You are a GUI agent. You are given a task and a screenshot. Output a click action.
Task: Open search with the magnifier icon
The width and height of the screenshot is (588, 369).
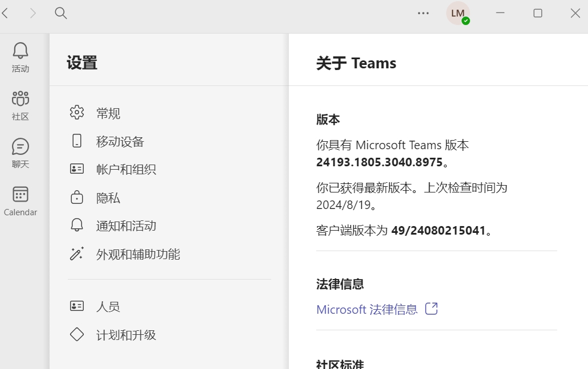pyautogui.click(x=61, y=14)
